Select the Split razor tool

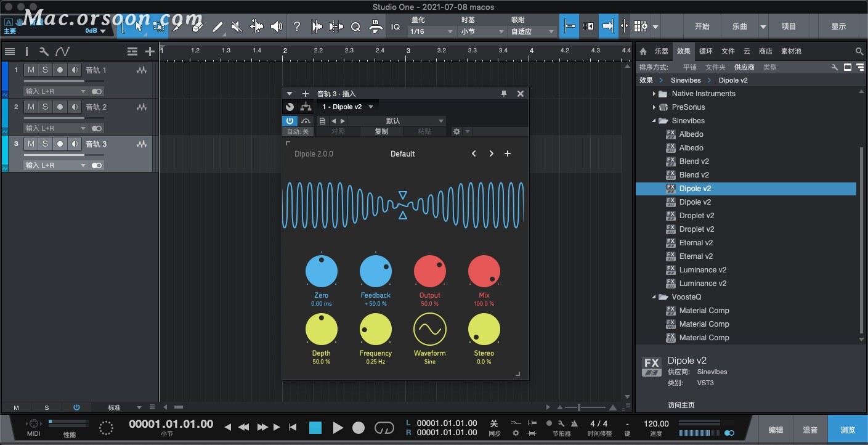pyautogui.click(x=317, y=27)
